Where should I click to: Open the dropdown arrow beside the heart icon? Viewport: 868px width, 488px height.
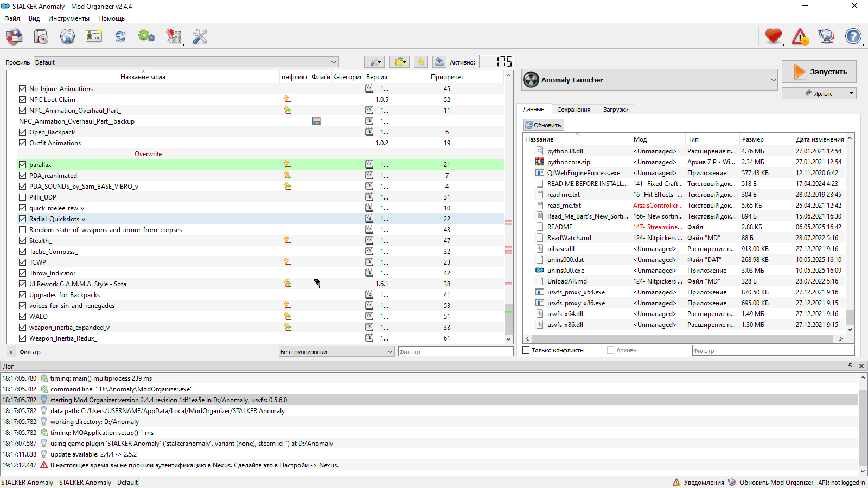(x=784, y=44)
